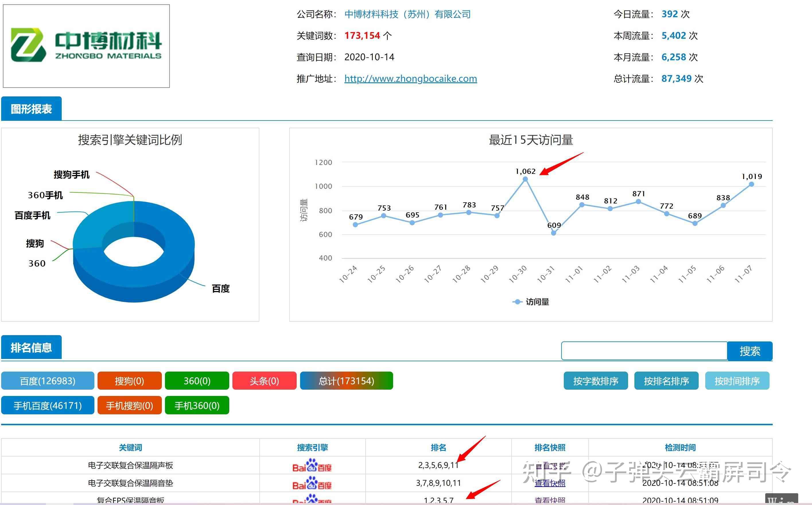Viewport: 812px width, 505px height.
Task: Switch to the 排名信息 tab
Action: point(31,347)
